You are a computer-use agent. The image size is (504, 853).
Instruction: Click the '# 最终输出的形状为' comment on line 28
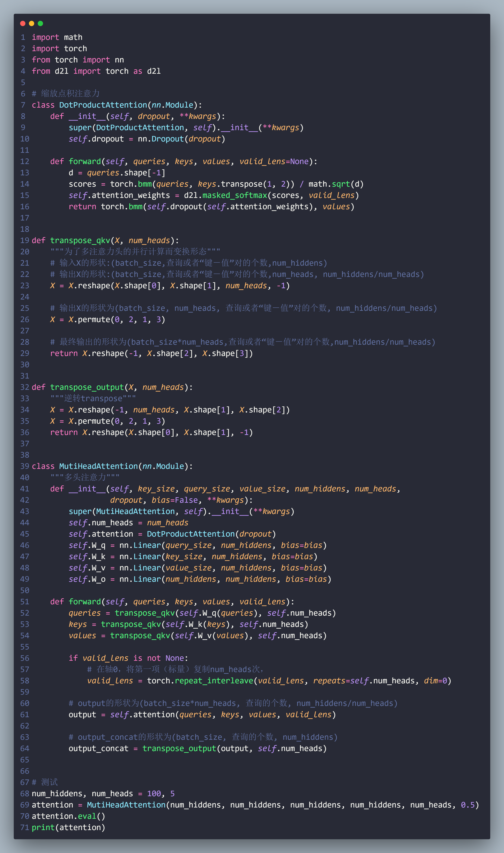[x=242, y=342]
